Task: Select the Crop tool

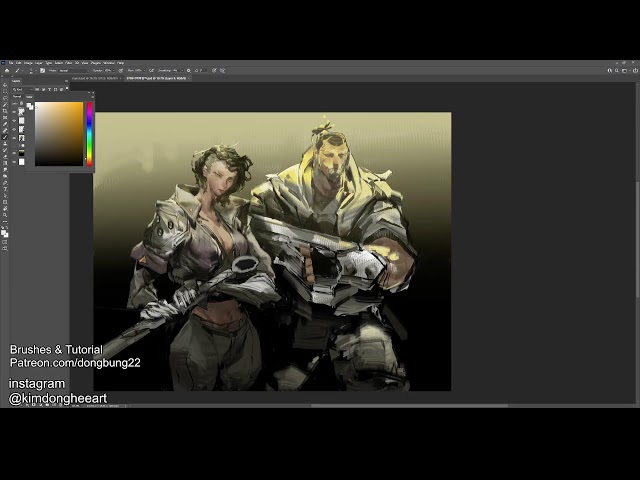Action: pyautogui.click(x=5, y=111)
